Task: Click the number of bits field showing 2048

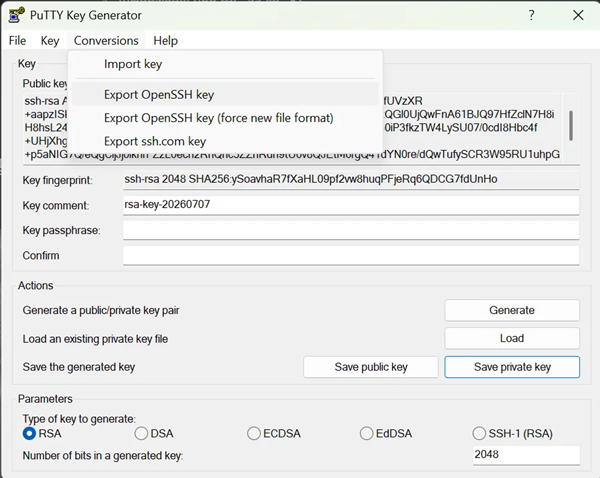Action: [x=526, y=455]
